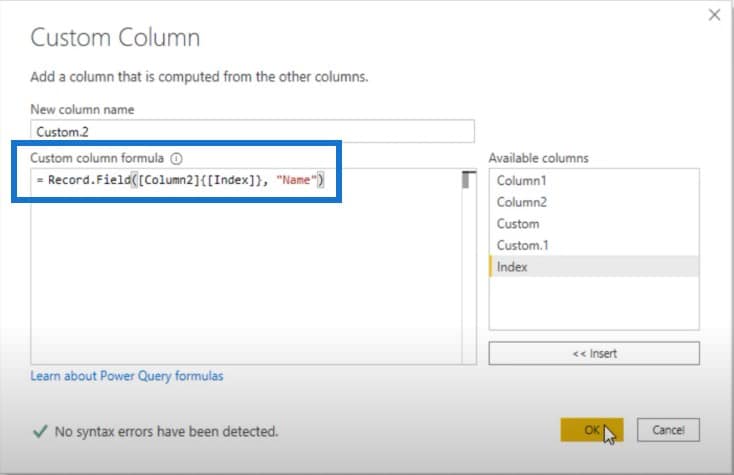Click the No syntax errors status message
The height and width of the screenshot is (475, 734).
(x=166, y=431)
